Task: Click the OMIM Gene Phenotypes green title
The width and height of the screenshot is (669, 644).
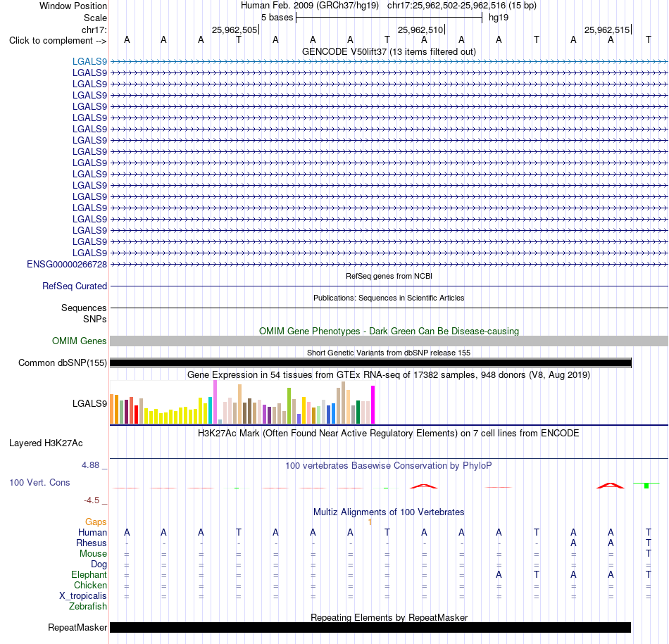Action: (x=389, y=331)
